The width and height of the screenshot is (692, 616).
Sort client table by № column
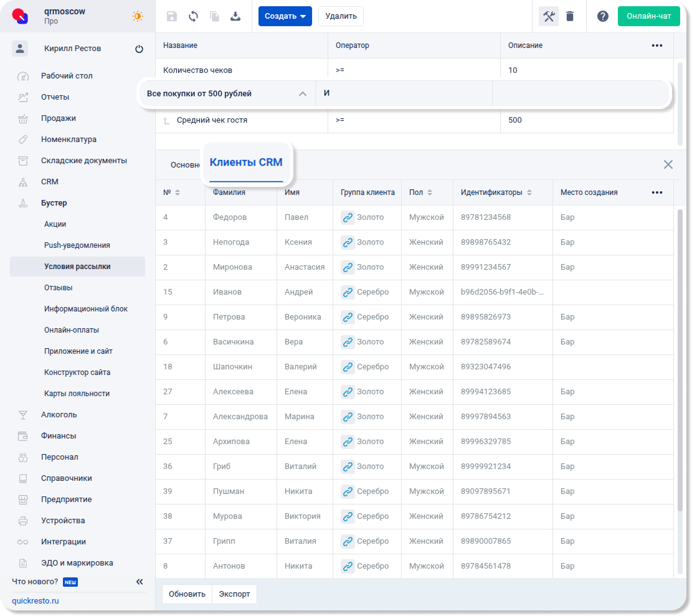[x=178, y=192]
